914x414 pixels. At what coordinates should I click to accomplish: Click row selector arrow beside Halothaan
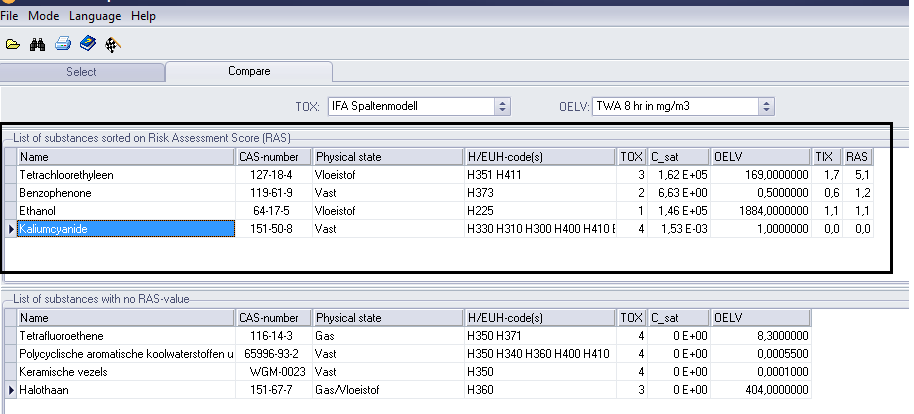(x=10, y=389)
